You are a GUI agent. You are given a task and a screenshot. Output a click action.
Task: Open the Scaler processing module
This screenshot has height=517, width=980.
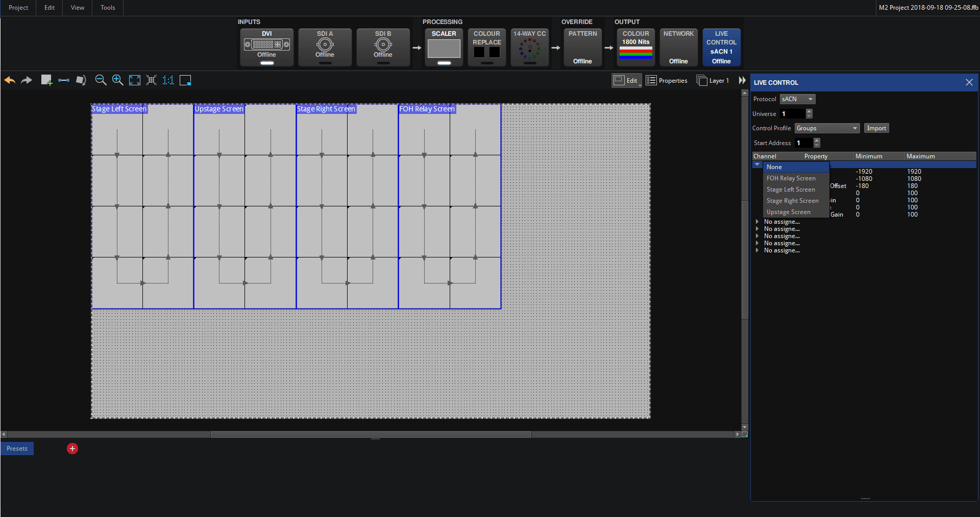coord(444,48)
